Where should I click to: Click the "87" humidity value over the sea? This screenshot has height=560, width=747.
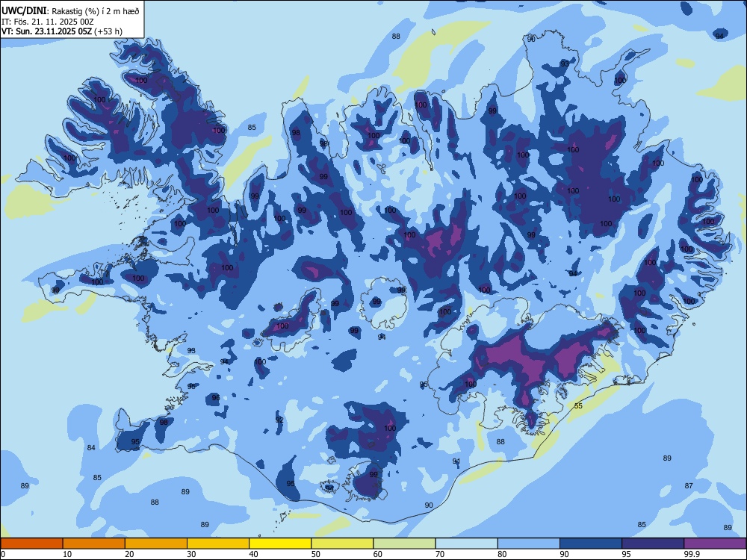point(689,486)
